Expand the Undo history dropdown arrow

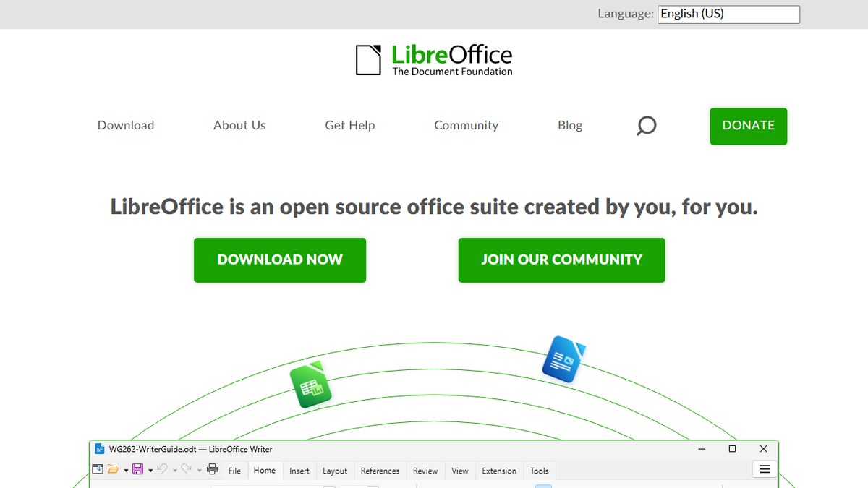(175, 471)
